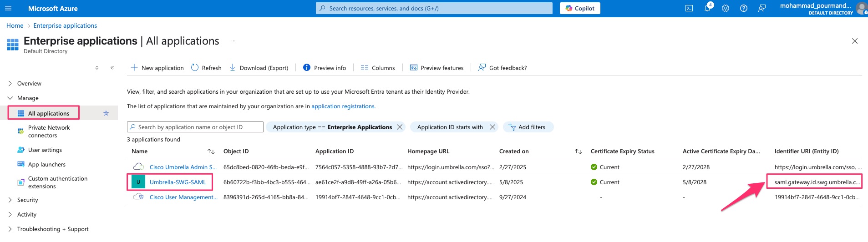Click the global search resources box
Screen dimensions: 868x242
434,8
